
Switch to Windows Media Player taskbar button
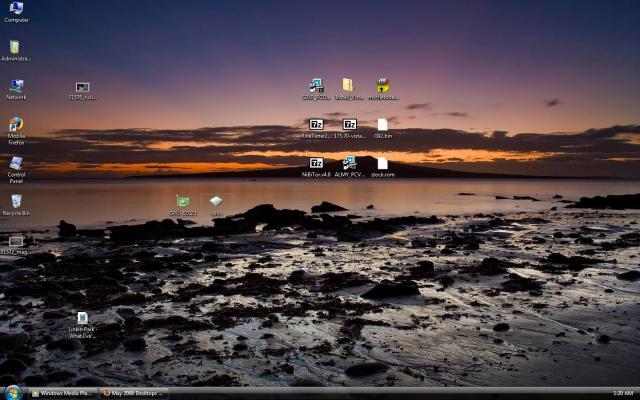63,393
